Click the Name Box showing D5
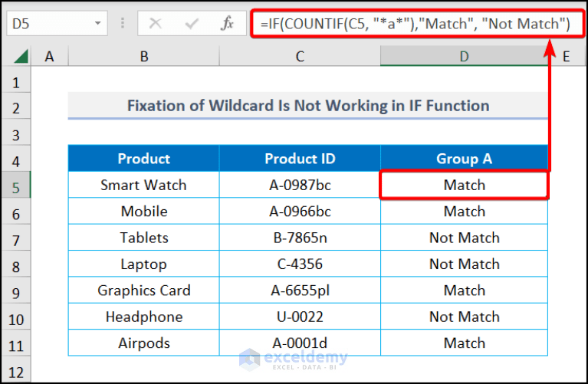 (57, 23)
